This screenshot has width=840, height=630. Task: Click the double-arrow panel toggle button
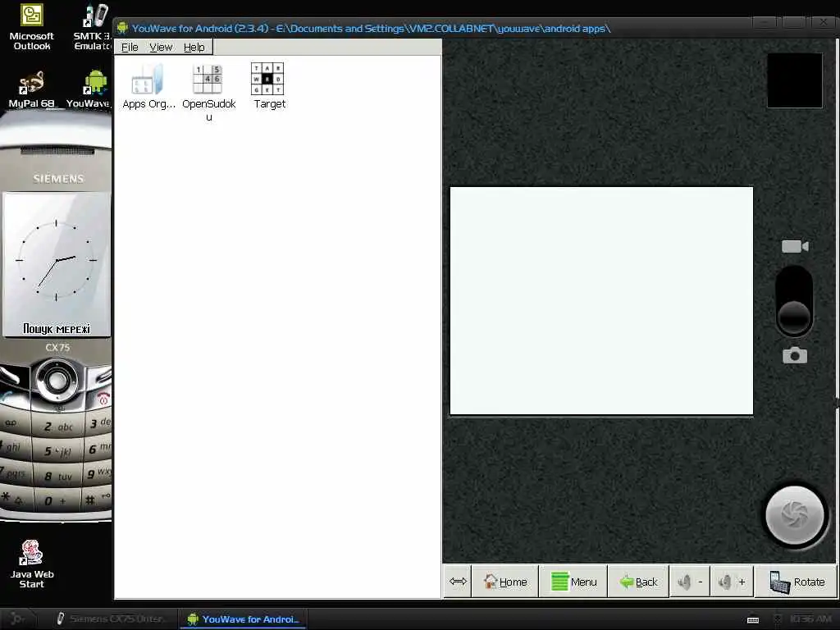click(458, 582)
